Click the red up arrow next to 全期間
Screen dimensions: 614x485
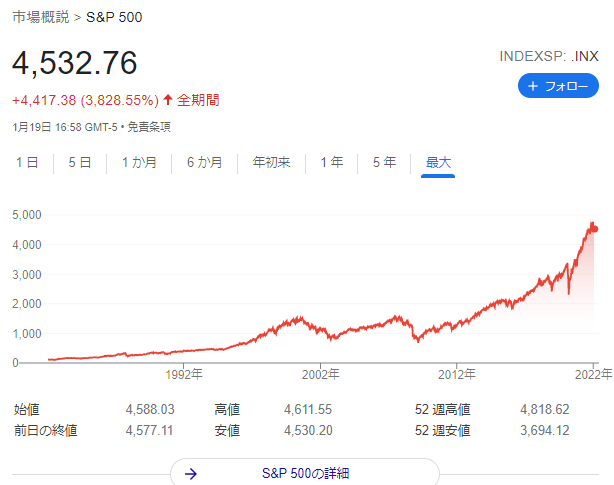168,100
